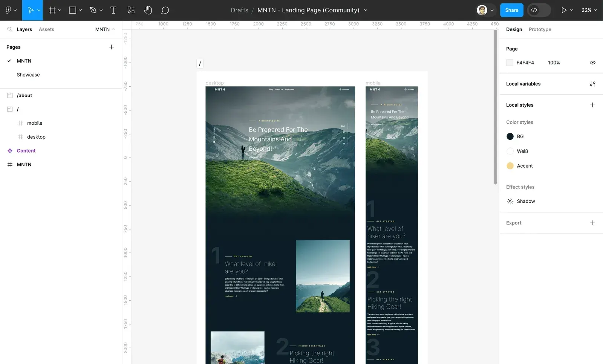Screen dimensions: 603x364
Task: Add an export setting
Action: tap(592, 223)
